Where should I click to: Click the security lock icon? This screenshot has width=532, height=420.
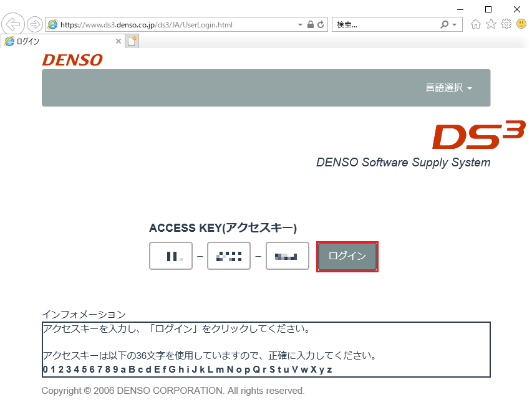[x=310, y=24]
